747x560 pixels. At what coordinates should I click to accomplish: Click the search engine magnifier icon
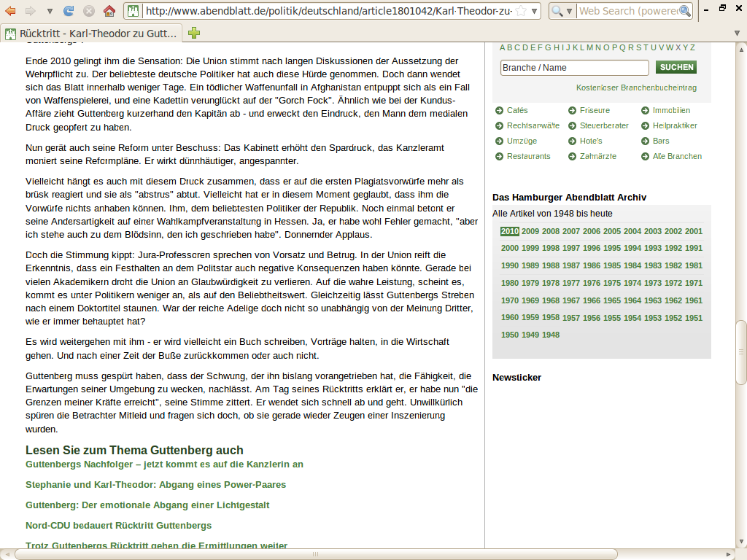(557, 11)
